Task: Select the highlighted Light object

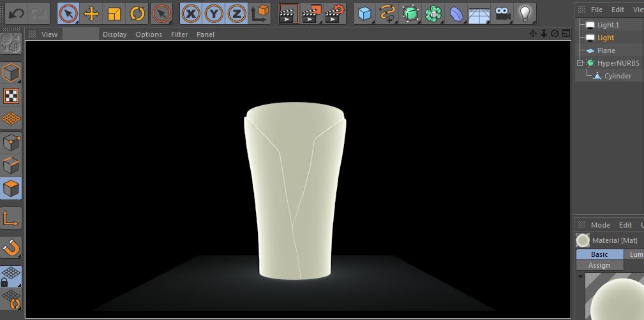Action: [606, 38]
